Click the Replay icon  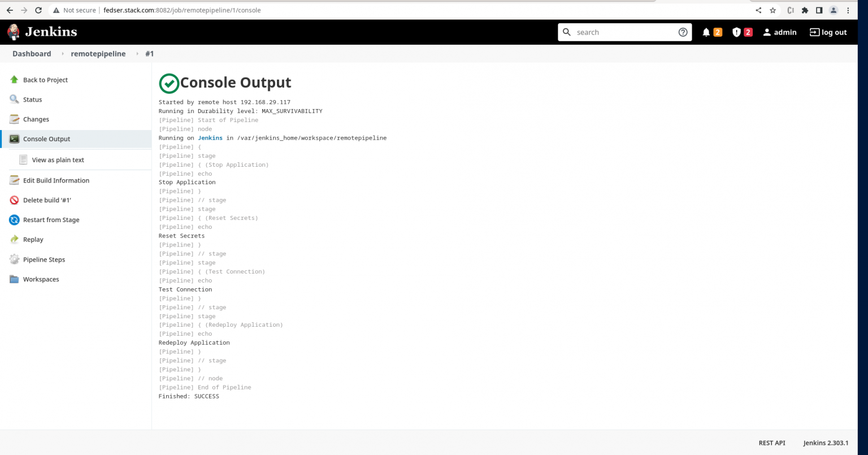point(14,239)
